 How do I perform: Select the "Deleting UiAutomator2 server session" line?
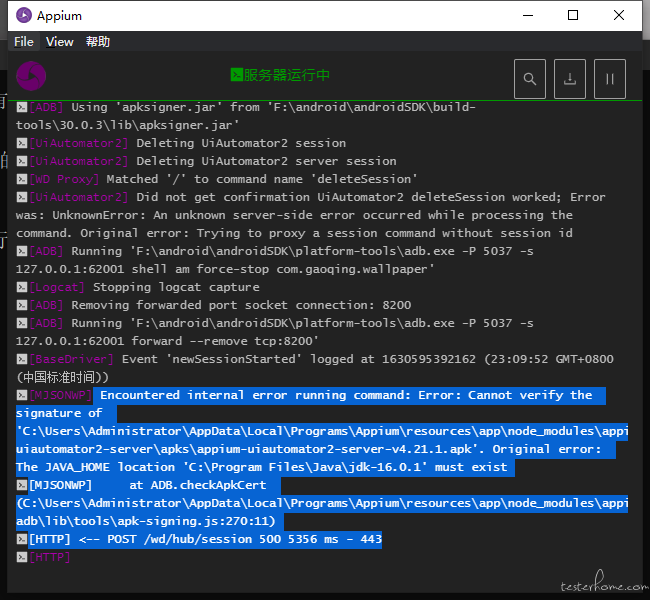tap(206, 161)
